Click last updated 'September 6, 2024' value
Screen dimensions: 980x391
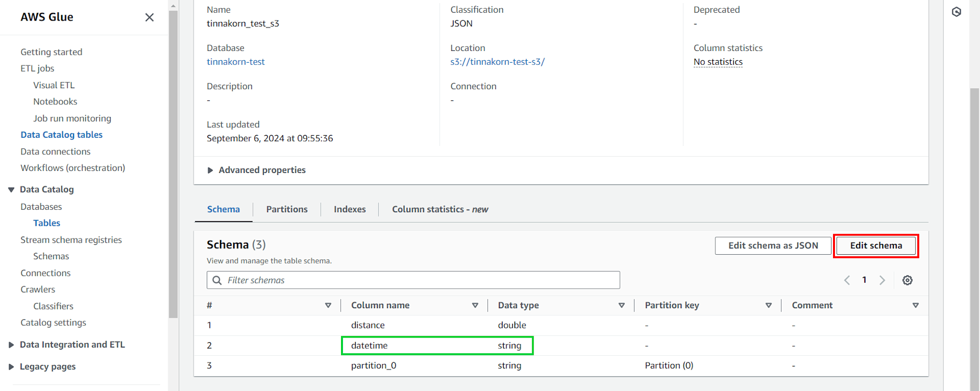pyautogui.click(x=270, y=138)
